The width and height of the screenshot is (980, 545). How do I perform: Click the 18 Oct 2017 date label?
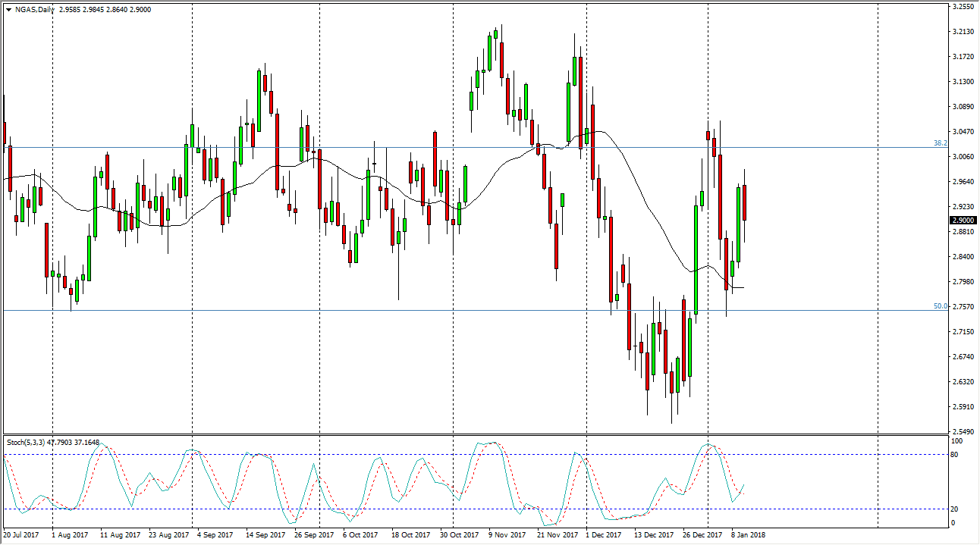click(410, 535)
